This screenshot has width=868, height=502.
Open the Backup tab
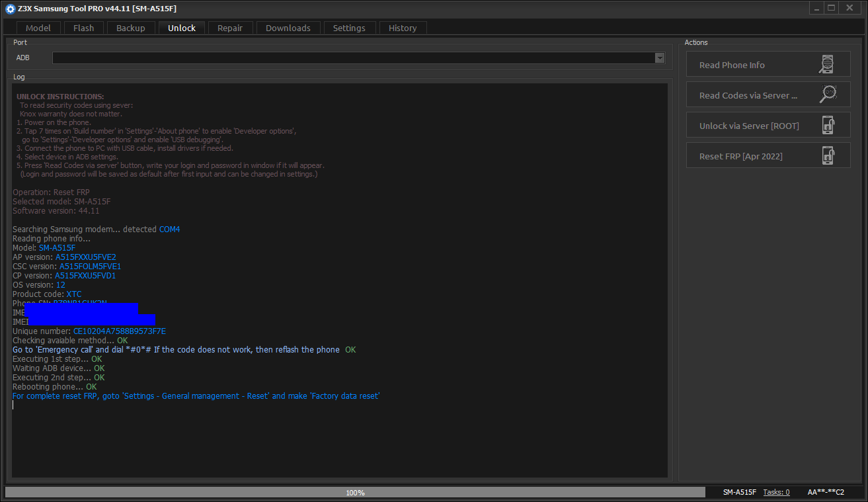click(131, 28)
